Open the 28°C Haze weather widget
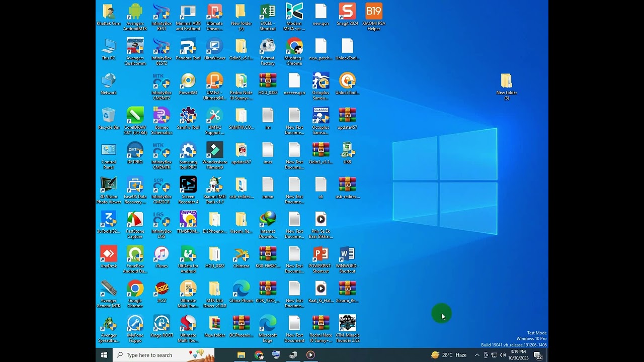 coord(449,355)
